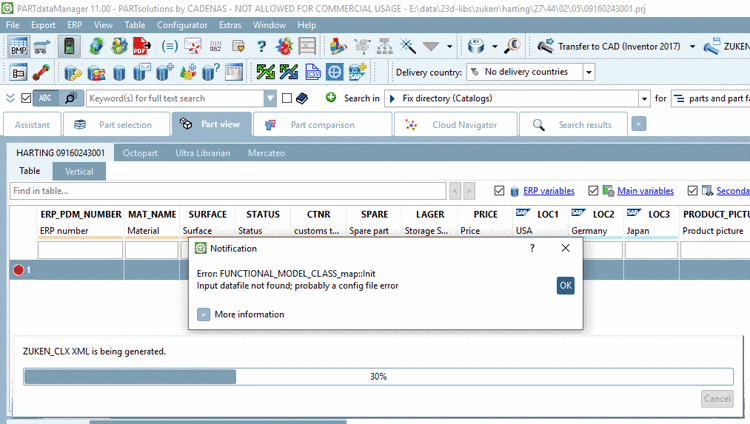Click the CSV export icon

(312, 72)
